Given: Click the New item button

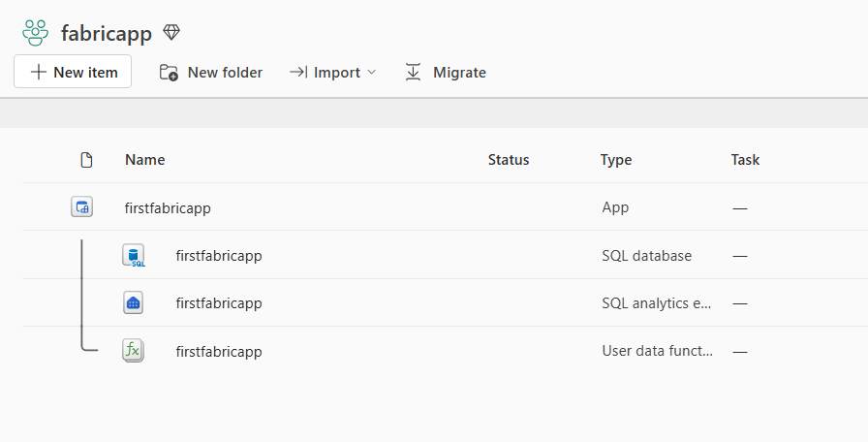Looking at the screenshot, I should pyautogui.click(x=73, y=72).
